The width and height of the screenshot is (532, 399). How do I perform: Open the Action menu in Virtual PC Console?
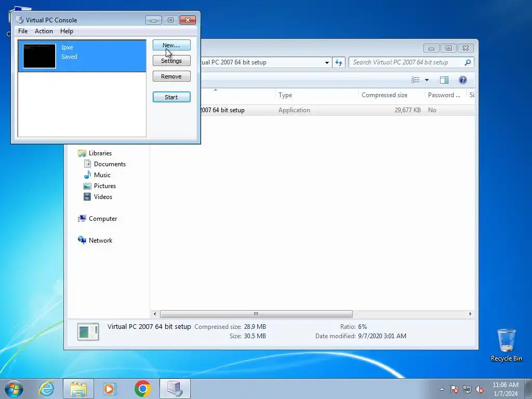click(44, 31)
